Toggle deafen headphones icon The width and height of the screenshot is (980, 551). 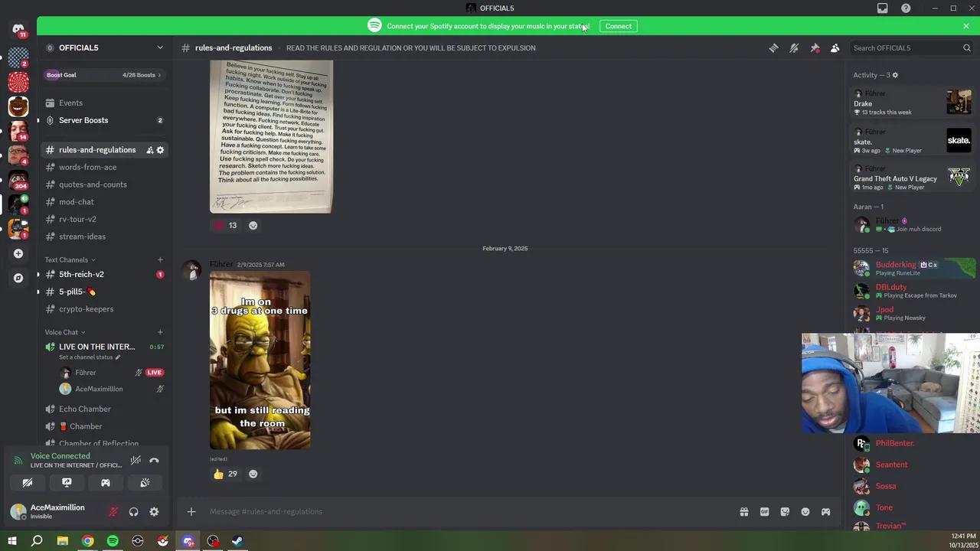[134, 512]
